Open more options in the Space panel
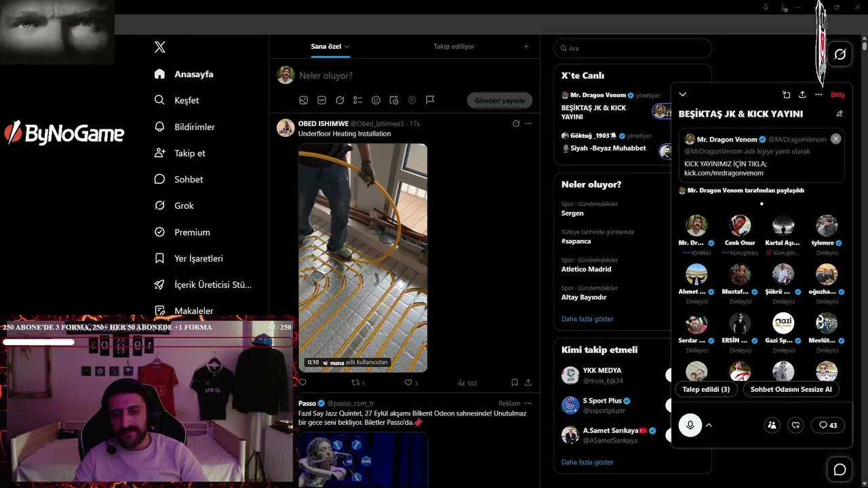This screenshot has height=488, width=868. click(x=818, y=95)
